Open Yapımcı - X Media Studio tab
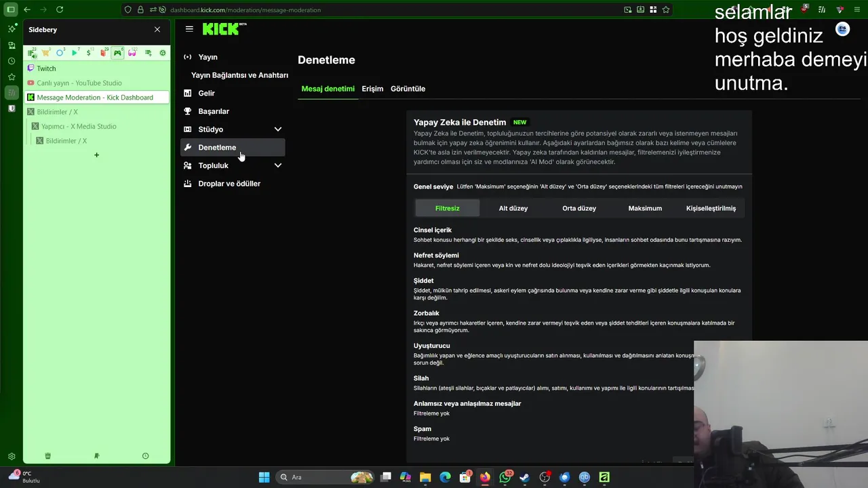The image size is (868, 488). click(99, 126)
